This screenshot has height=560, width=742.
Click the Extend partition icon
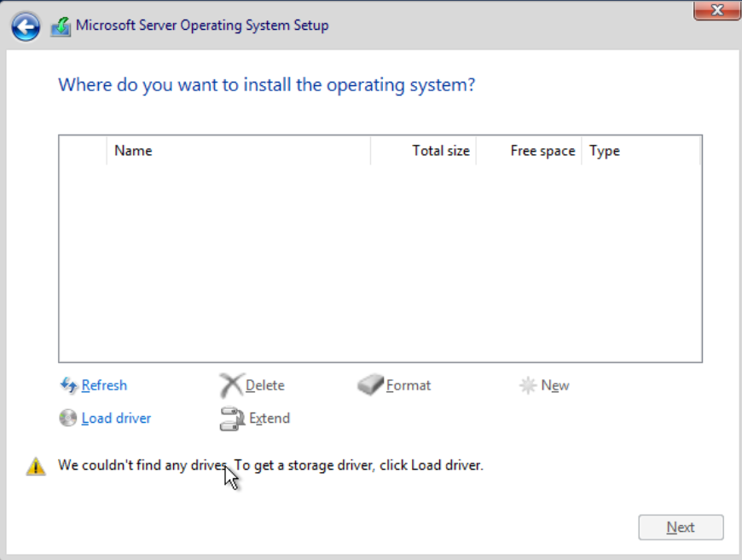coord(232,419)
